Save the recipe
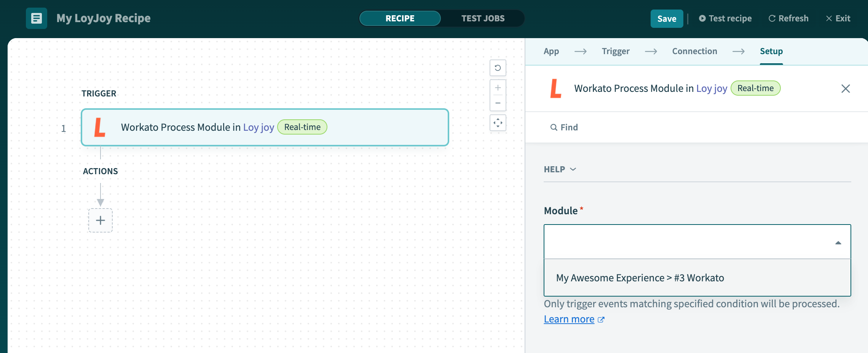The width and height of the screenshot is (868, 353). click(x=667, y=18)
